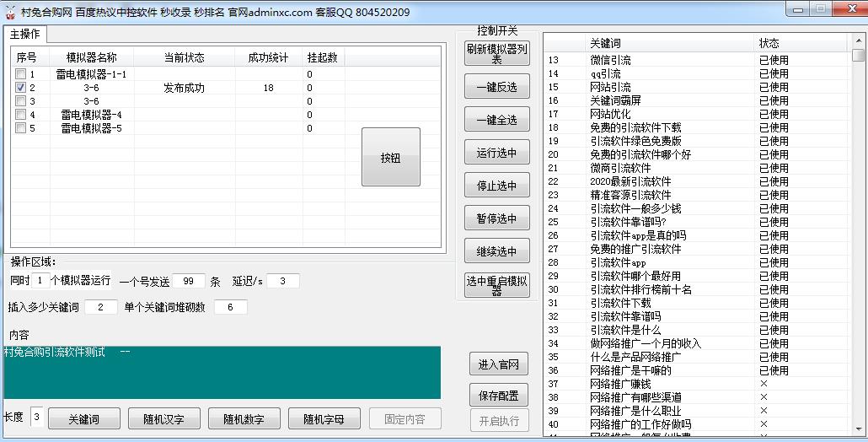Click the large 按钮 button

(x=391, y=157)
